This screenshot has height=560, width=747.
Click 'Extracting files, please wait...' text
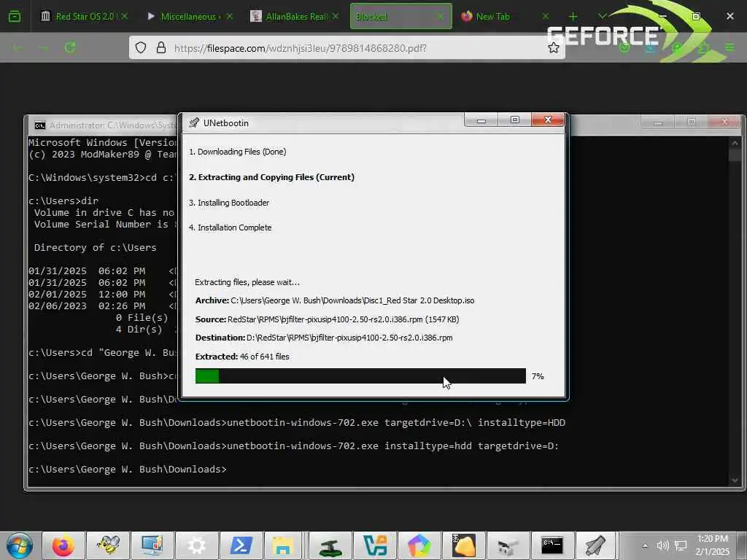(x=247, y=282)
